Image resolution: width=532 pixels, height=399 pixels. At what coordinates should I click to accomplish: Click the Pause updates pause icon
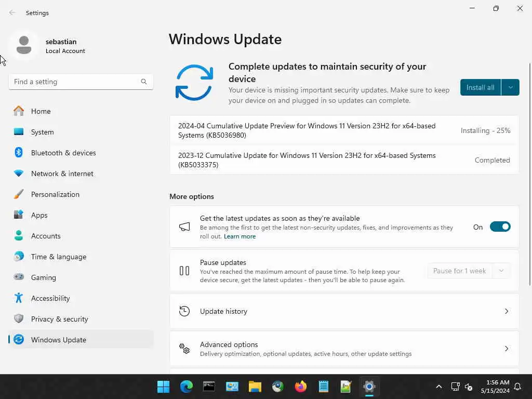point(184,271)
